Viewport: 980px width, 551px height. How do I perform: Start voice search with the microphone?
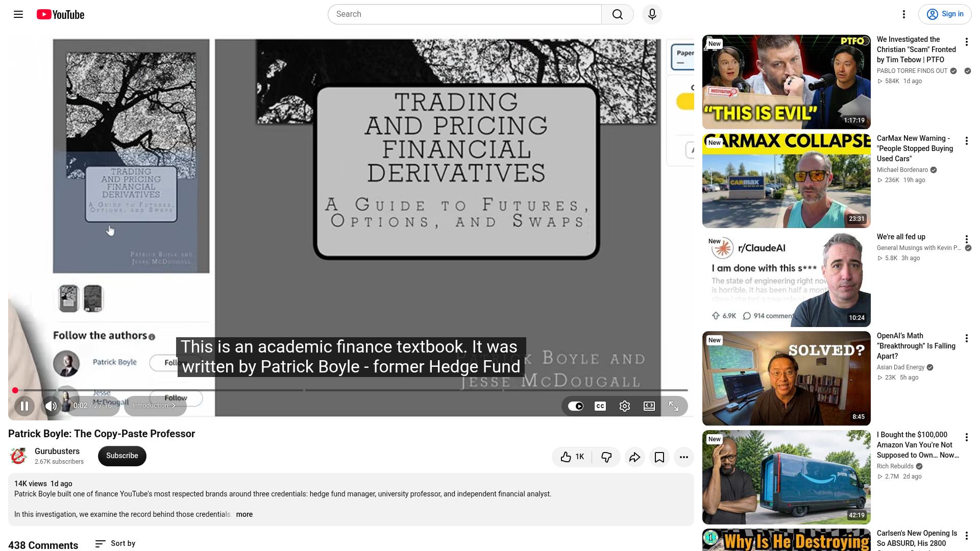click(652, 14)
